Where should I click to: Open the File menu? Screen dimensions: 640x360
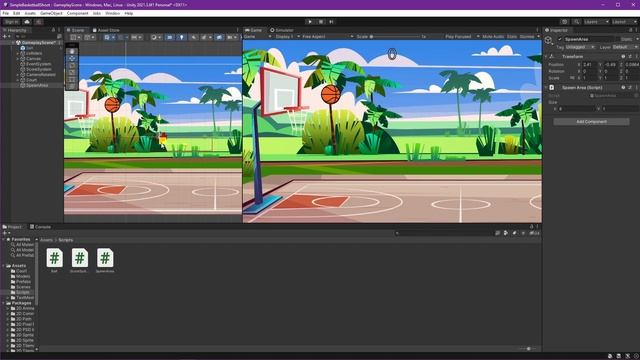tap(5, 13)
